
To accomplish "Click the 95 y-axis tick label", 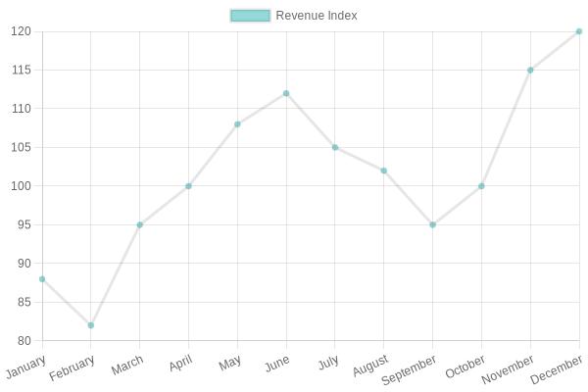I will tap(24, 224).
